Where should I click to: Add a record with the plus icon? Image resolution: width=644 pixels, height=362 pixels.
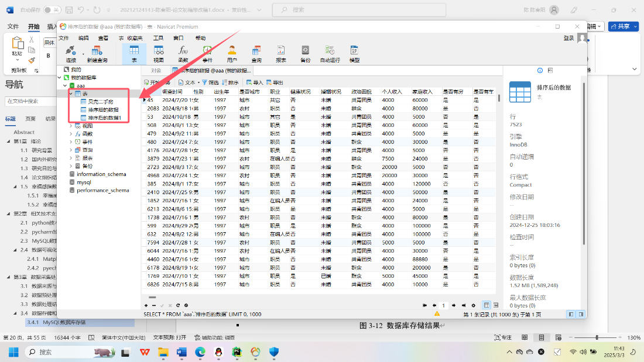click(146, 305)
